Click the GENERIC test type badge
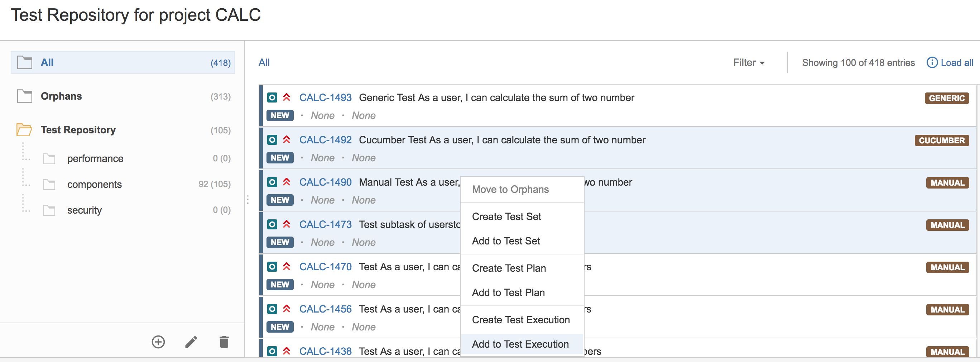The height and width of the screenshot is (362, 980). (947, 98)
